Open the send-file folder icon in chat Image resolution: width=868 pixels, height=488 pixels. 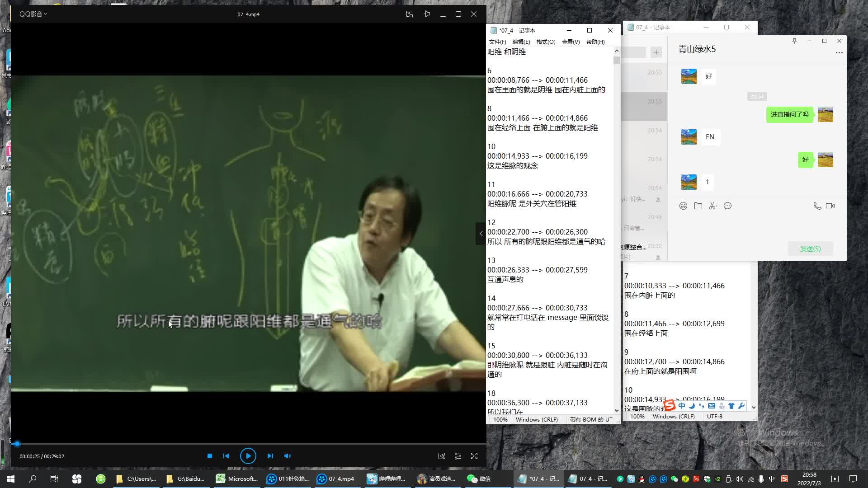(698, 206)
